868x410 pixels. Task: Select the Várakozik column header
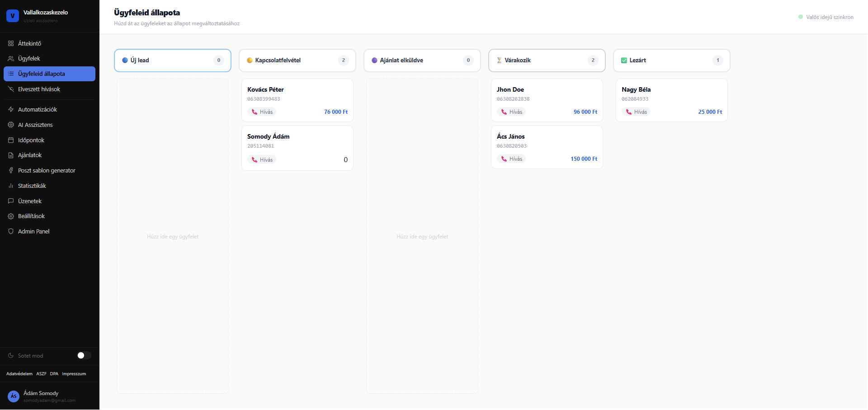(x=547, y=61)
